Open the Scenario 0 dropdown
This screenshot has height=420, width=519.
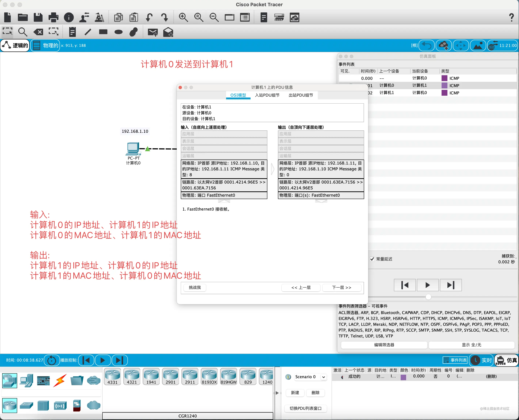point(310,377)
